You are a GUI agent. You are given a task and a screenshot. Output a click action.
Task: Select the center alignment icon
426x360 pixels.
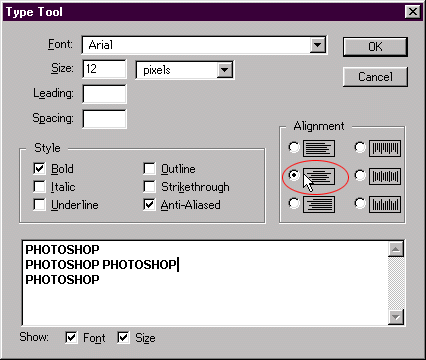pos(319,176)
